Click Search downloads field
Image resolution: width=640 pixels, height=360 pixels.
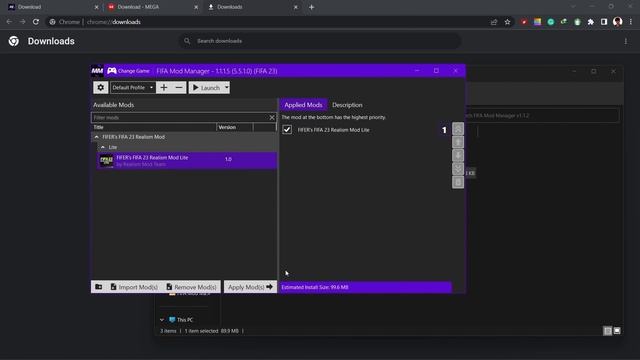(x=320, y=41)
